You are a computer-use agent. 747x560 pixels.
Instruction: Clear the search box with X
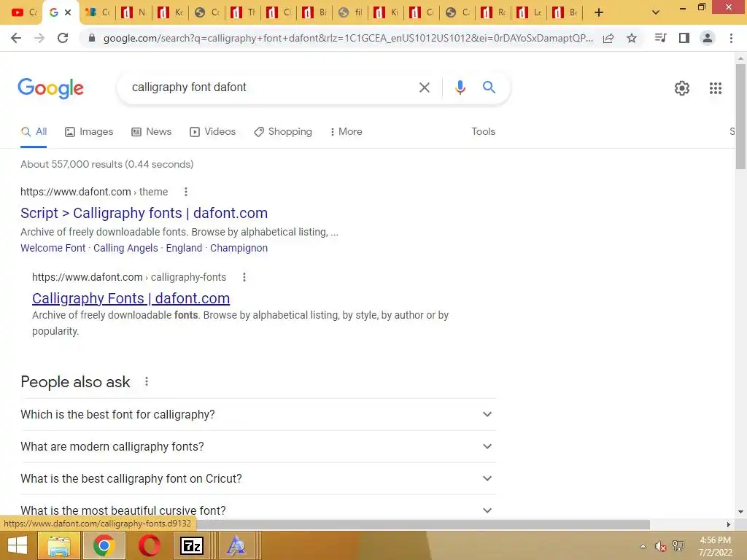coord(425,87)
